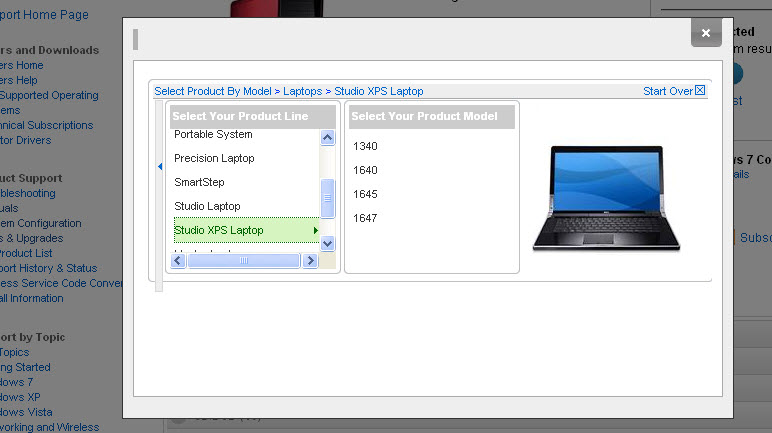Click the blue left-pointing back arrow
772x433 pixels.
(x=160, y=167)
